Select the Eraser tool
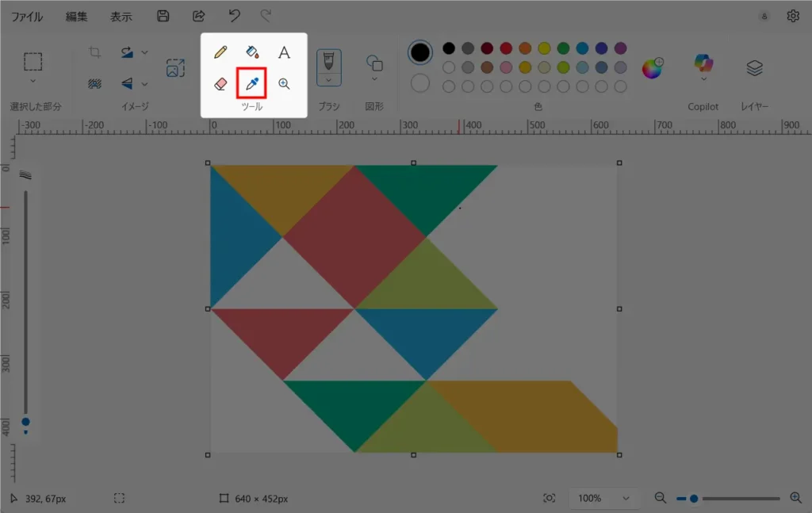The image size is (812, 513). pos(220,83)
